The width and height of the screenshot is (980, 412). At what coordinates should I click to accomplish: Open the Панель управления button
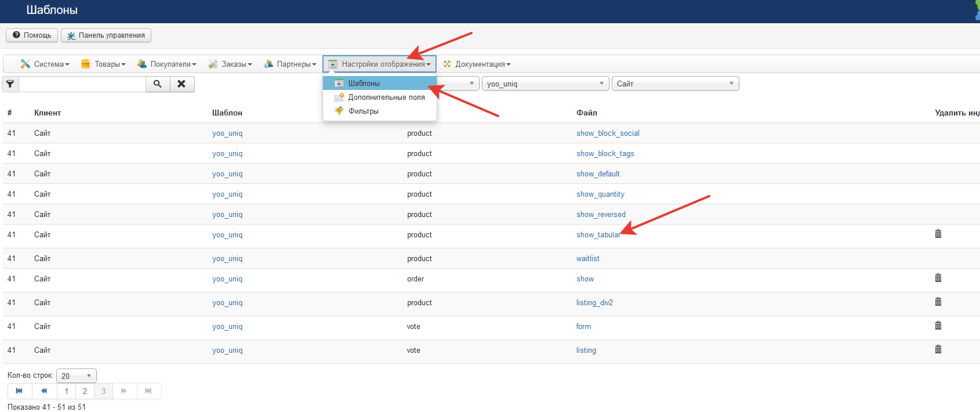tap(106, 35)
